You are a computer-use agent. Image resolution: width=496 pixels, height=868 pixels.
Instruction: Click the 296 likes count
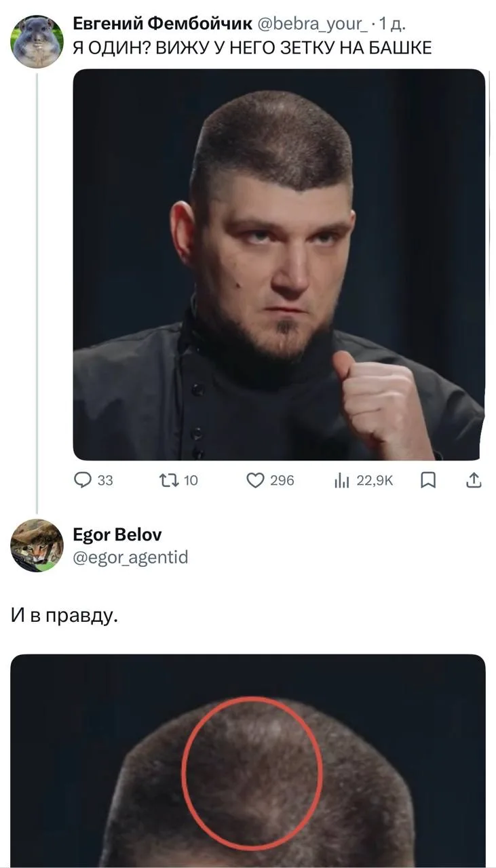pos(282,481)
